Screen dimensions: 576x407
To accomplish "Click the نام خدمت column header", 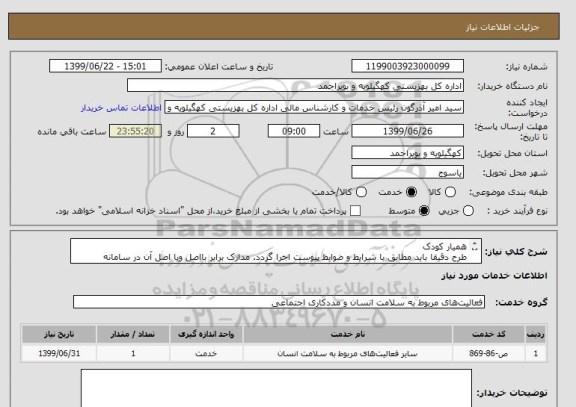I will click(348, 334).
